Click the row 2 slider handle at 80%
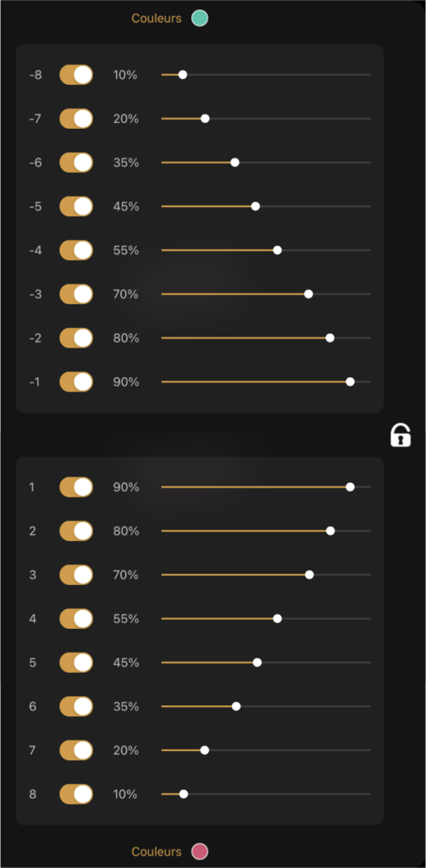Screen dimensions: 426x868 330,531
